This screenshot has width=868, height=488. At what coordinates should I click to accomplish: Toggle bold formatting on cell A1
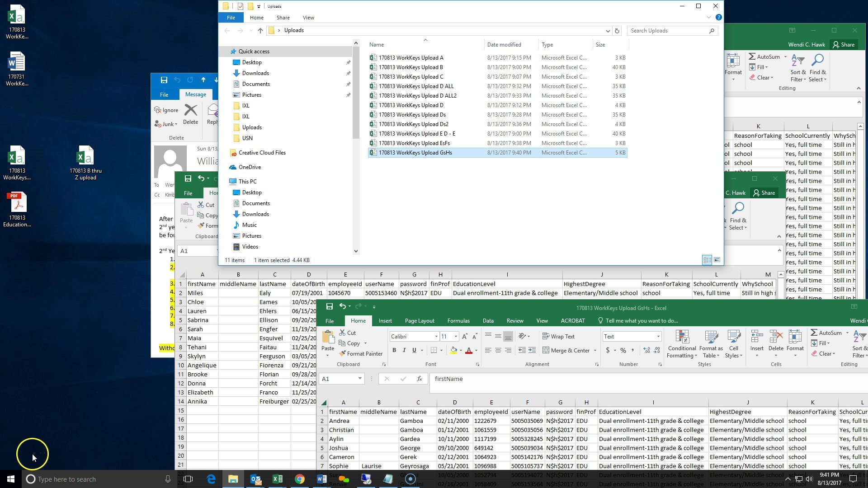coord(394,350)
